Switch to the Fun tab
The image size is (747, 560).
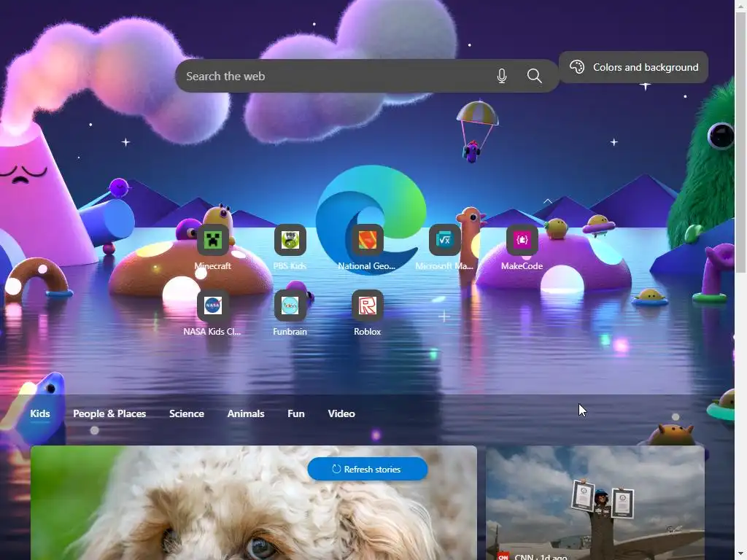(x=296, y=413)
